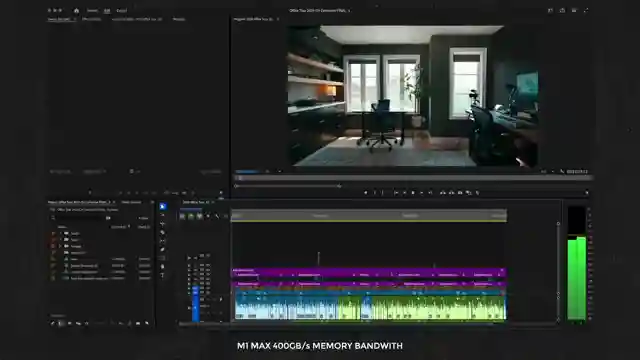Select the blue audio clip in timeline
640x360 pixels.
286,308
